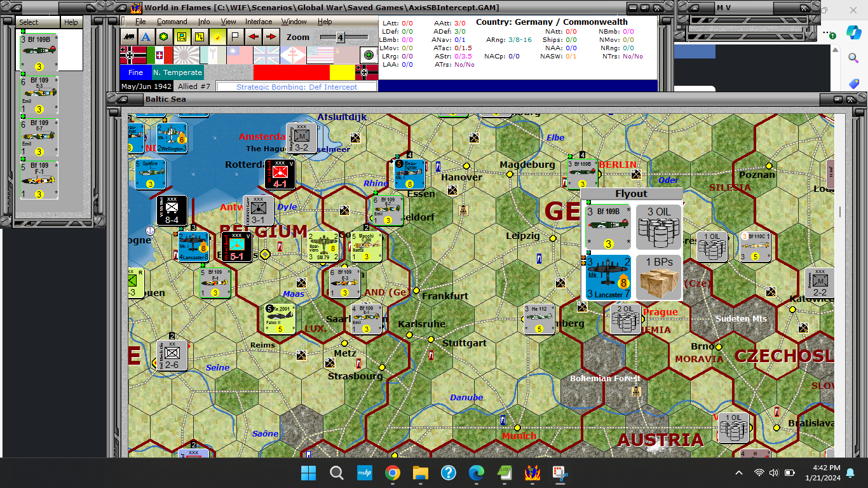The width and height of the screenshot is (868, 488).
Task: Open the File menu
Action: (x=140, y=22)
